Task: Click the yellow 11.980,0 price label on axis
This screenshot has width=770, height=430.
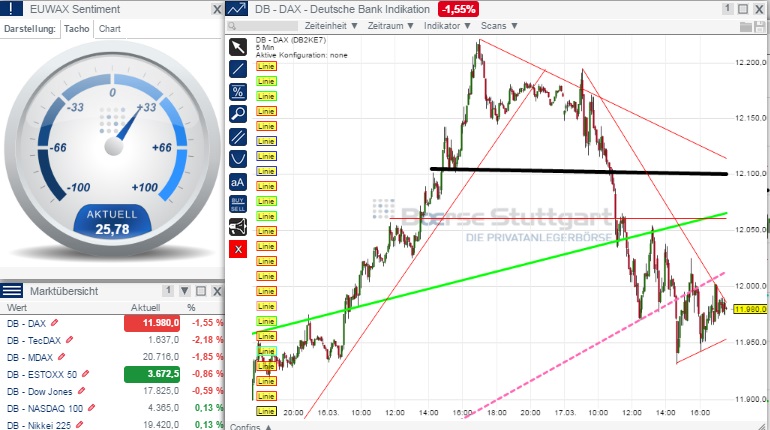Action: pos(750,309)
